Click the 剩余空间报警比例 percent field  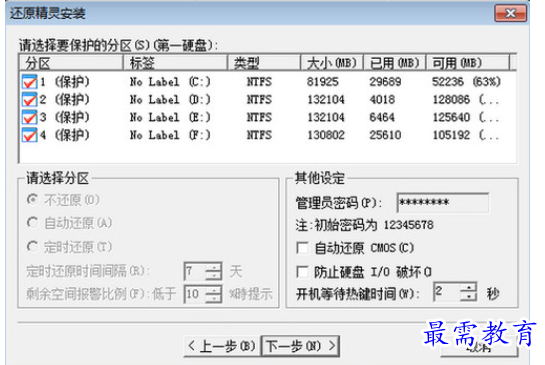click(195, 294)
